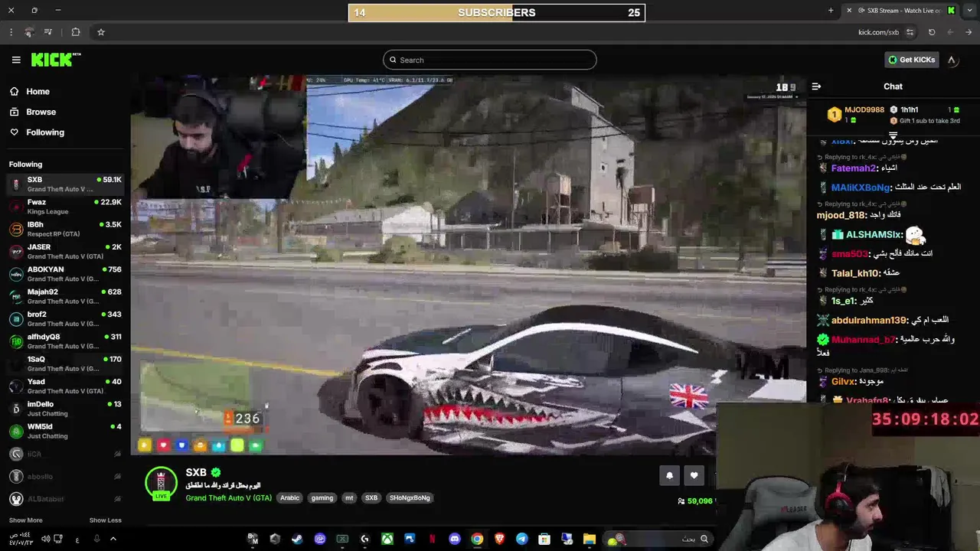Open Telegram from taskbar
This screenshot has height=551, width=980.
pyautogui.click(x=522, y=539)
